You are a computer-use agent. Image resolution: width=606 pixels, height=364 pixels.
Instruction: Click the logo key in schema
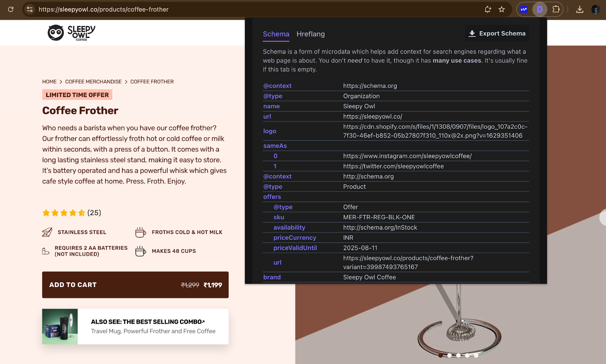(x=270, y=131)
